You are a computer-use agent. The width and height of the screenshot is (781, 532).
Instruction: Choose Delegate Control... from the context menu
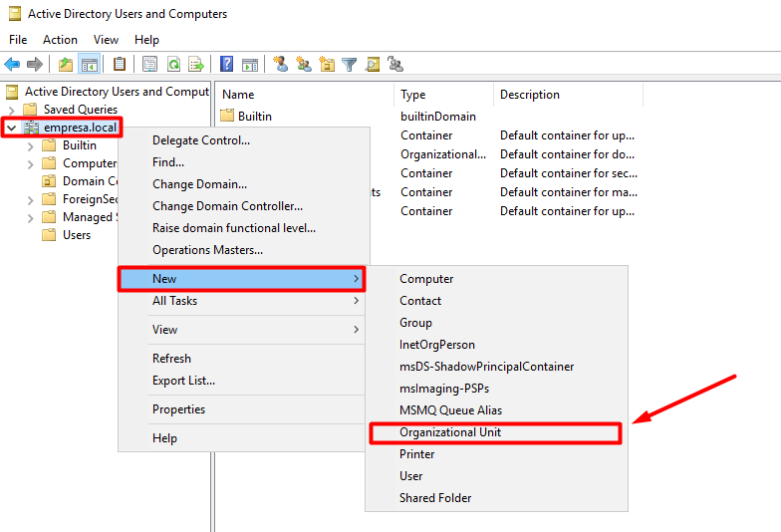pyautogui.click(x=244, y=140)
